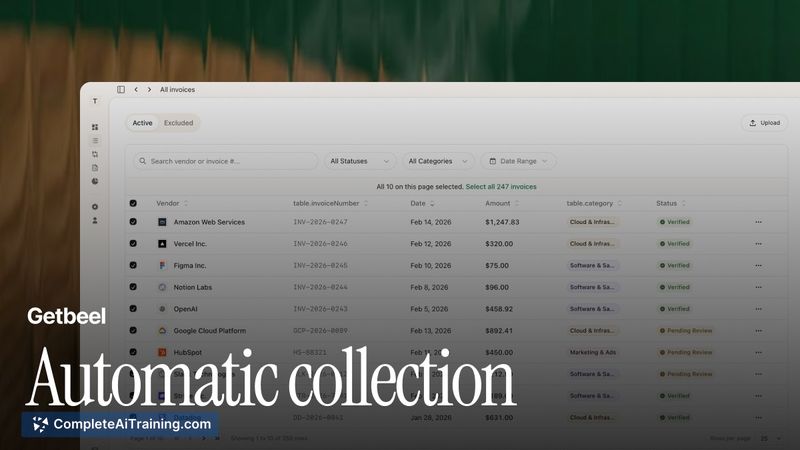Switch to the Excluded tab

pos(179,123)
